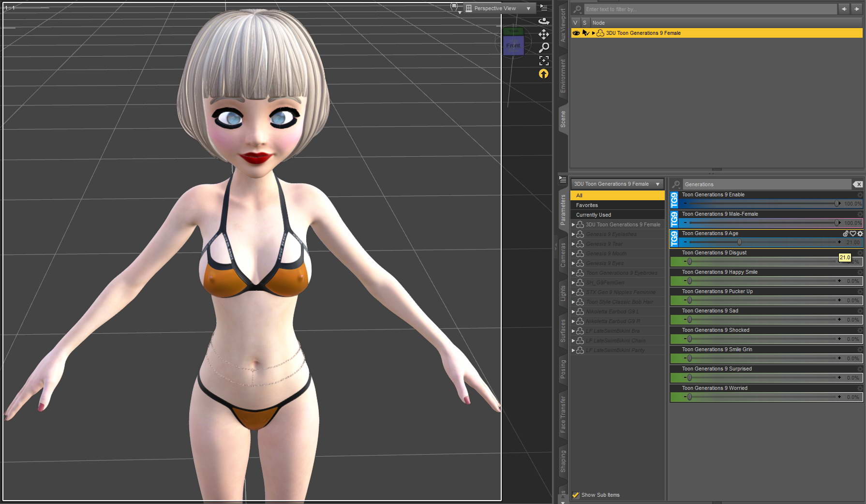Select the Currently Used category
This screenshot has width=866, height=504.
(617, 215)
